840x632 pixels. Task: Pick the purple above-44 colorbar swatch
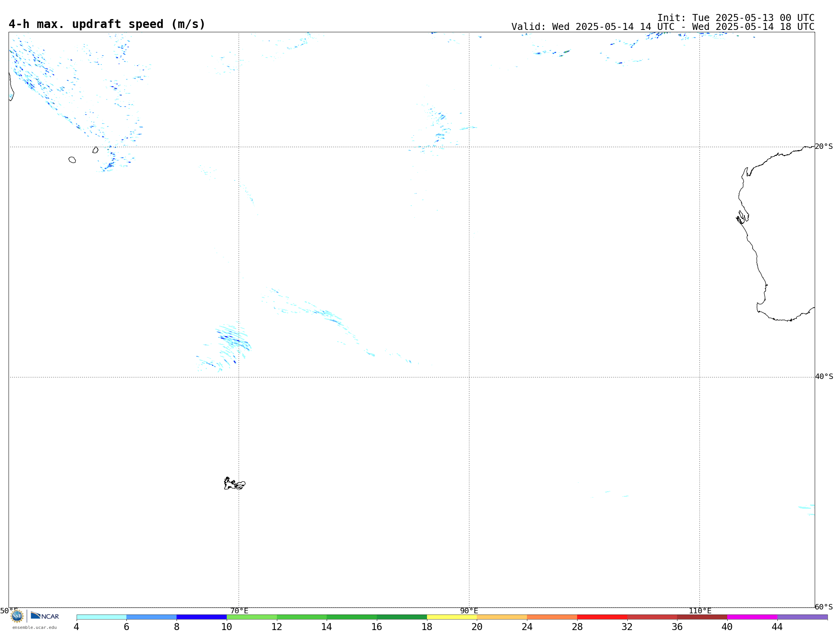click(802, 617)
